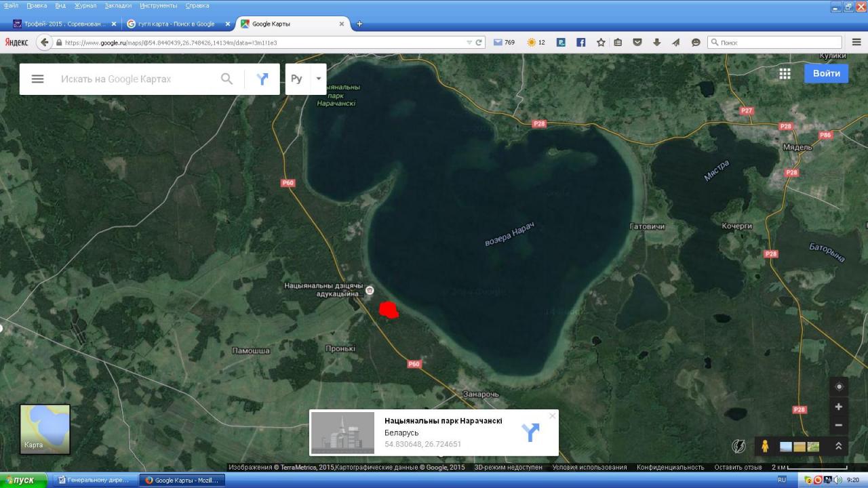The width and height of the screenshot is (868, 488).
Task: Pick up the Street View pegman
Action: 765,446
